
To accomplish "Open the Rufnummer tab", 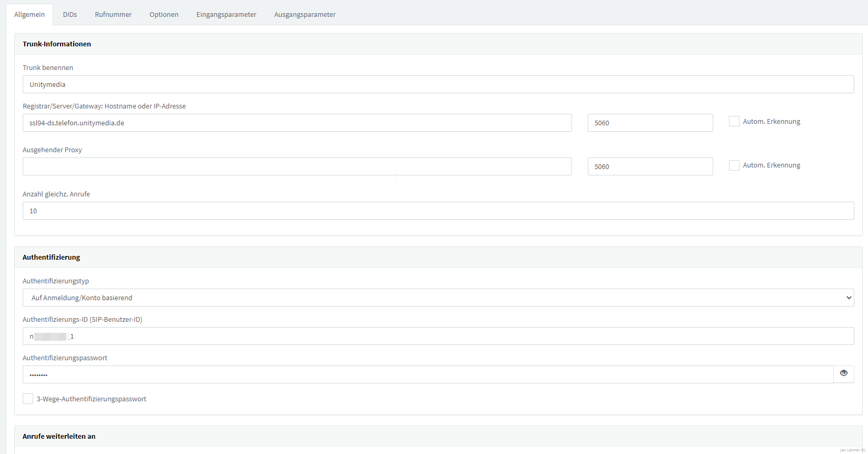I will [x=113, y=15].
